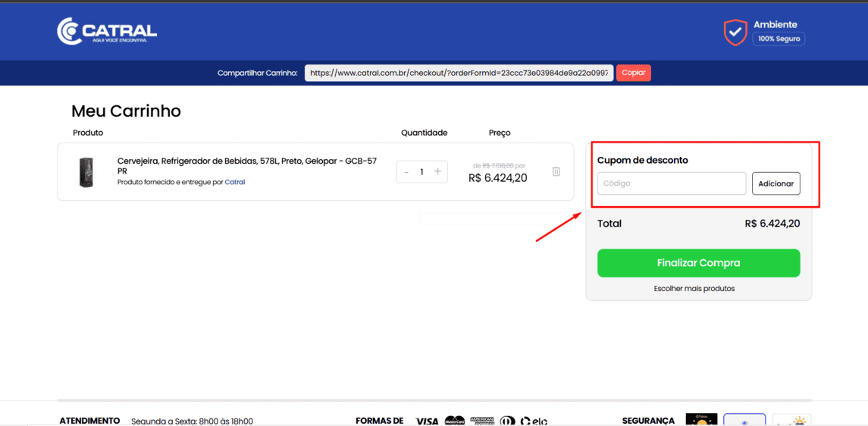Click the Quantidade column header
868x426 pixels.
pyautogui.click(x=424, y=133)
